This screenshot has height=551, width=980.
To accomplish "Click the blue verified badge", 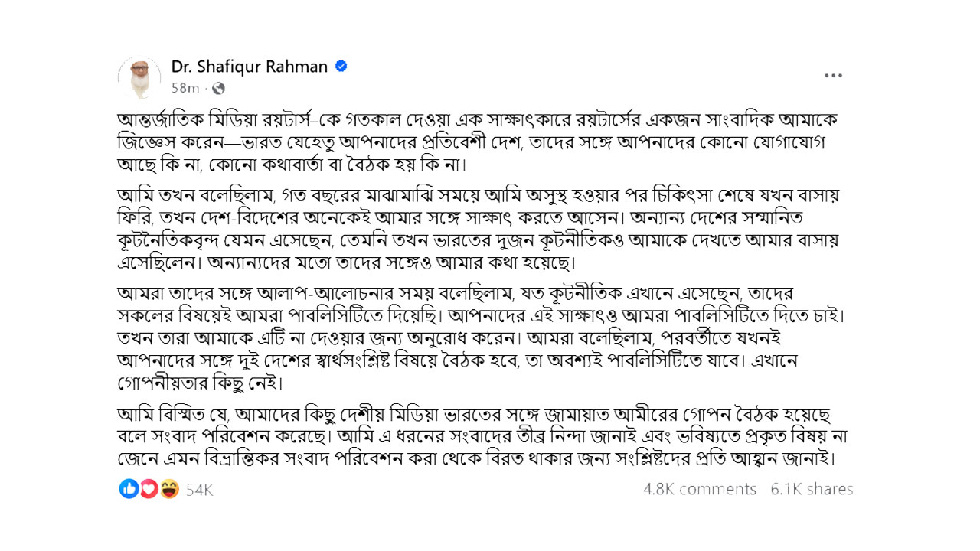I will (x=341, y=67).
